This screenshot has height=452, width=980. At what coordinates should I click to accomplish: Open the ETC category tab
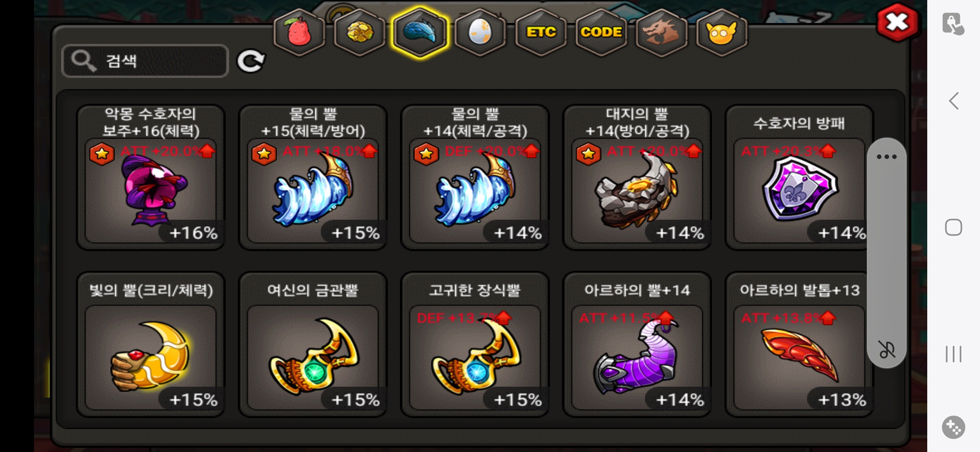click(x=541, y=33)
